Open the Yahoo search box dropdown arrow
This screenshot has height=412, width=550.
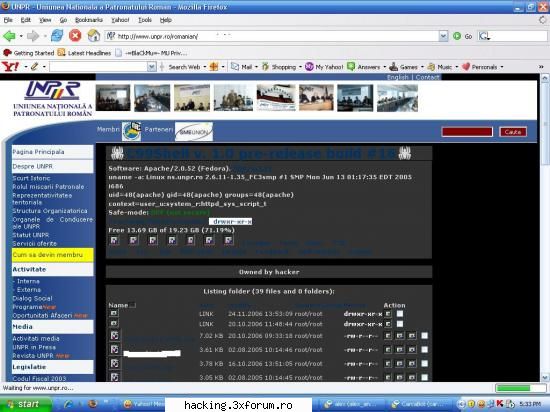[152, 67]
